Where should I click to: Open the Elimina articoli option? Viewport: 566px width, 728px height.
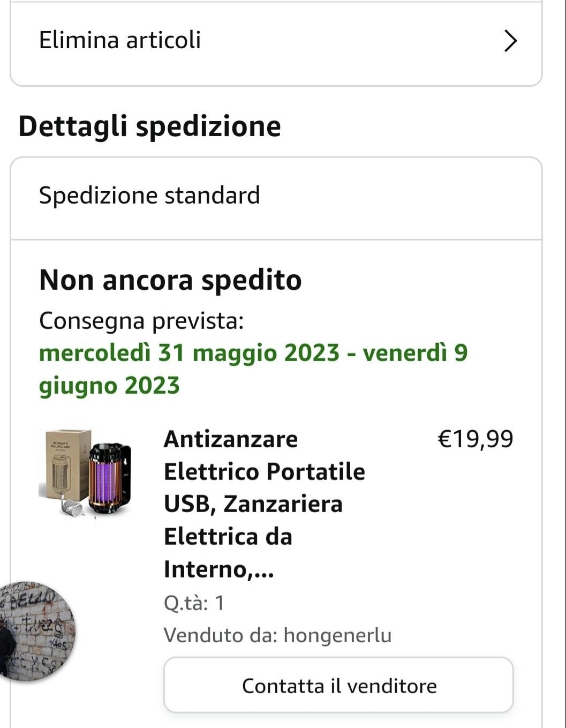tap(276, 42)
